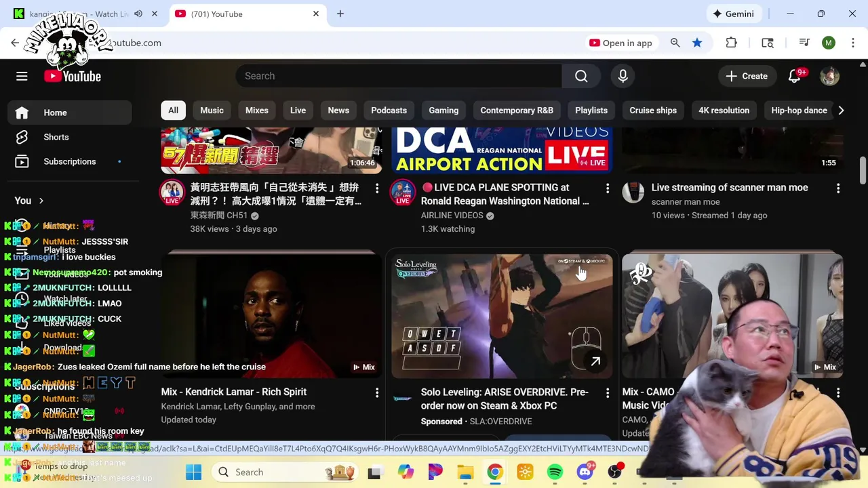
Task: Open the Chrome profile M avatar
Action: pos(829,43)
